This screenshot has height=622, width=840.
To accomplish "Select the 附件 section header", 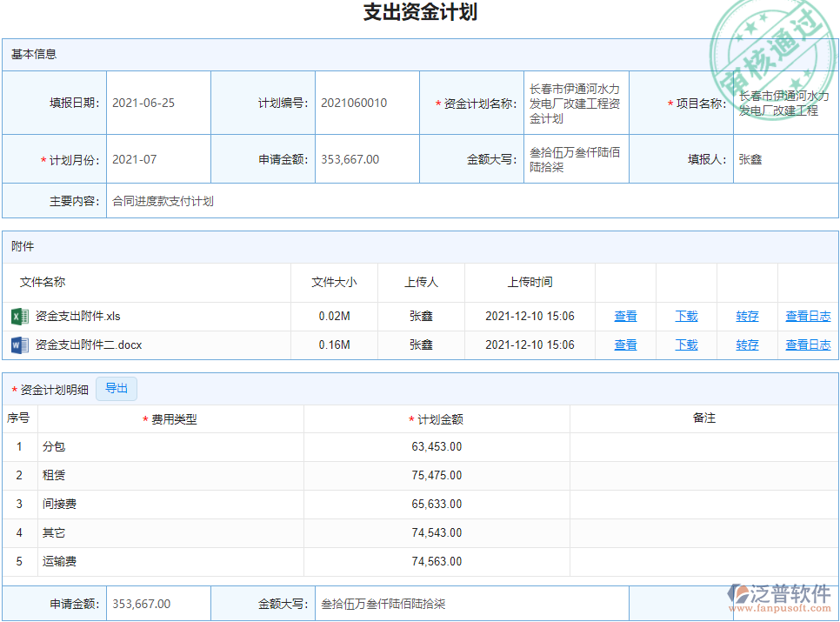I will (22, 246).
